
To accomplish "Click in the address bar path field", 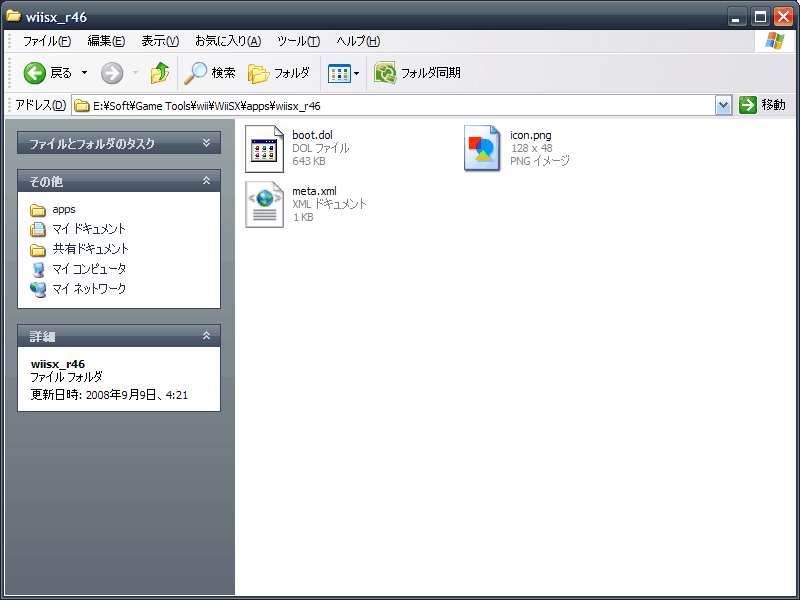I will pyautogui.click(x=393, y=106).
